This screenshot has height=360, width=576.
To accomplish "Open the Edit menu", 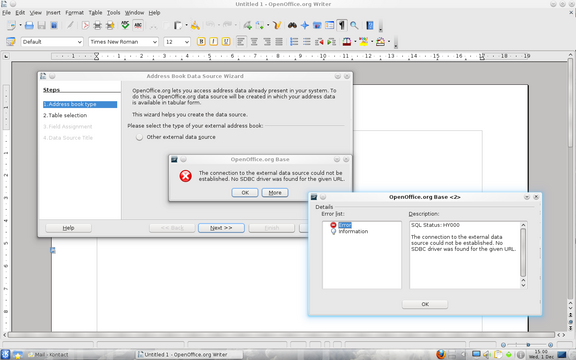I will tap(20, 12).
